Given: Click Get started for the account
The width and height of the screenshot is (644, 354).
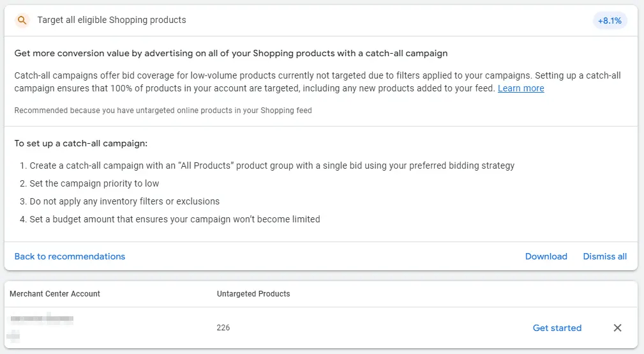Looking at the screenshot, I should (x=557, y=328).
